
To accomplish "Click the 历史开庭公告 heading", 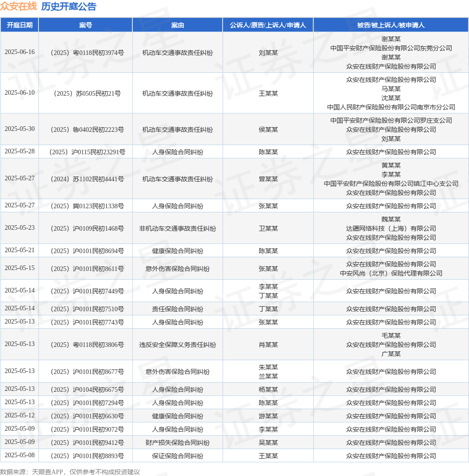I will tap(69, 6).
